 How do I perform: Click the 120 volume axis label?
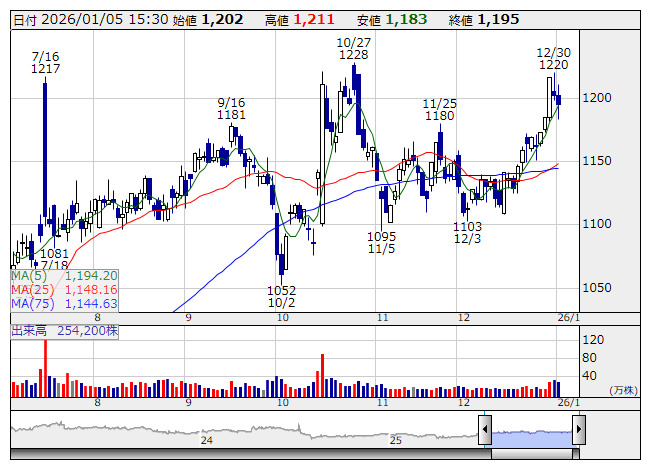coord(593,340)
